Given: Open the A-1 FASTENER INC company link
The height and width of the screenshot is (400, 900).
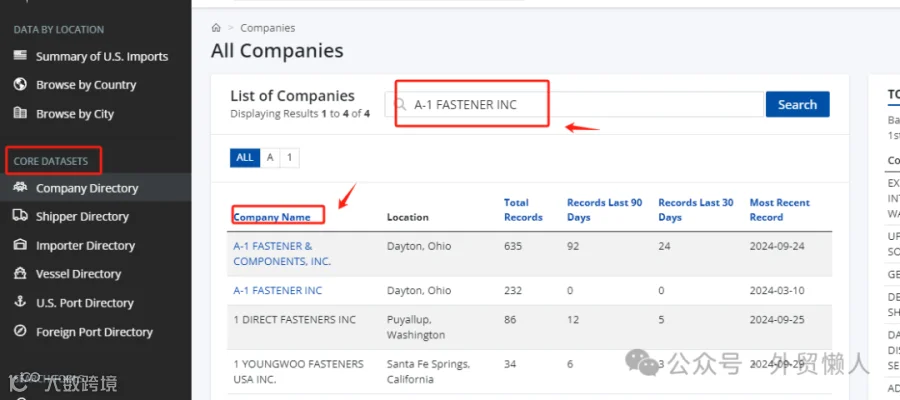Looking at the screenshot, I should [278, 290].
